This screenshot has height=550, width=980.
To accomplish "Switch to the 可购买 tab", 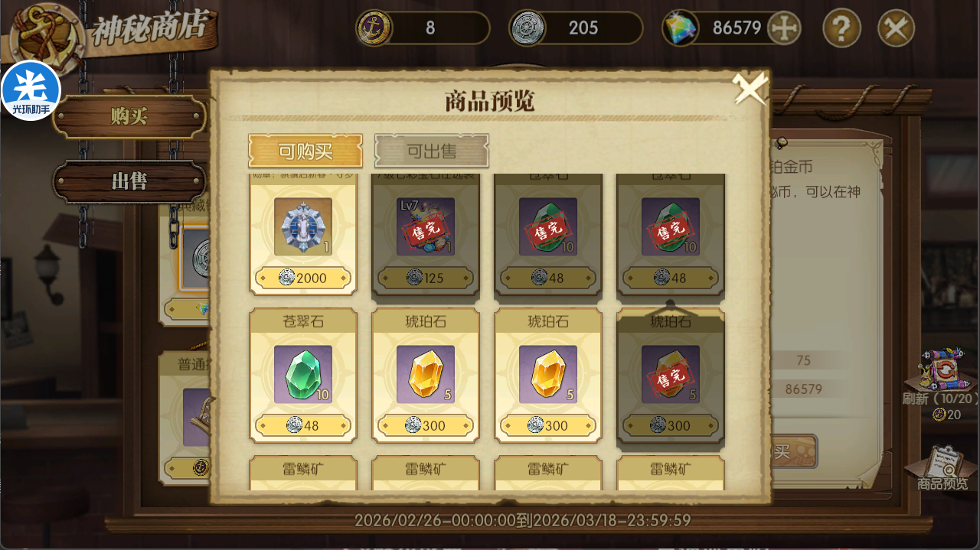I will 305,151.
